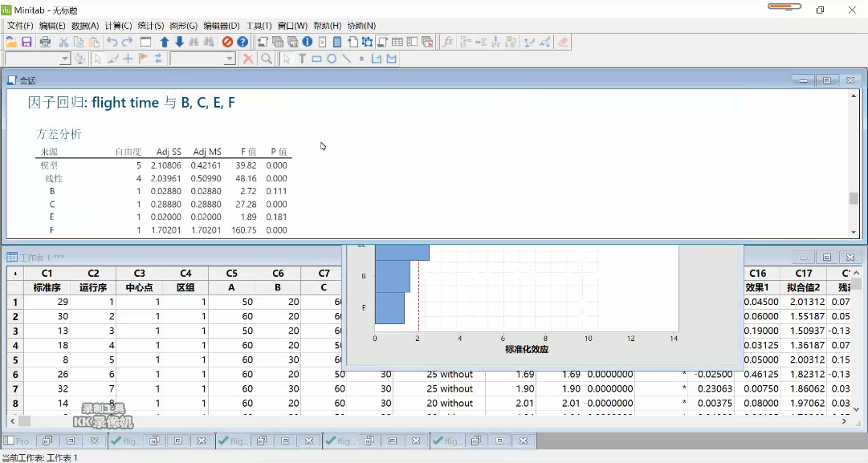Open the first empty toolbar combo box dropdown

pos(65,59)
